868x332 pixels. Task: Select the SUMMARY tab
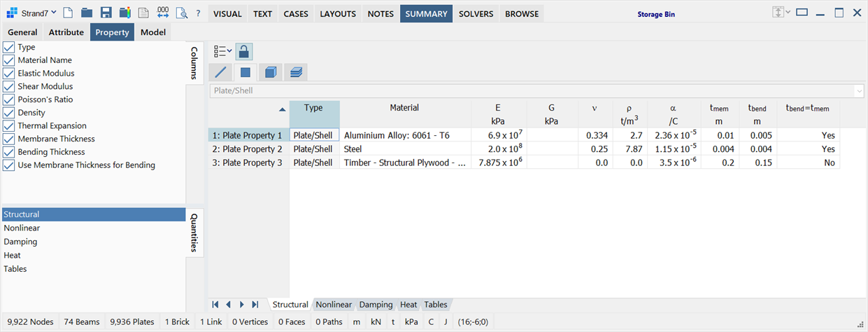[426, 14]
